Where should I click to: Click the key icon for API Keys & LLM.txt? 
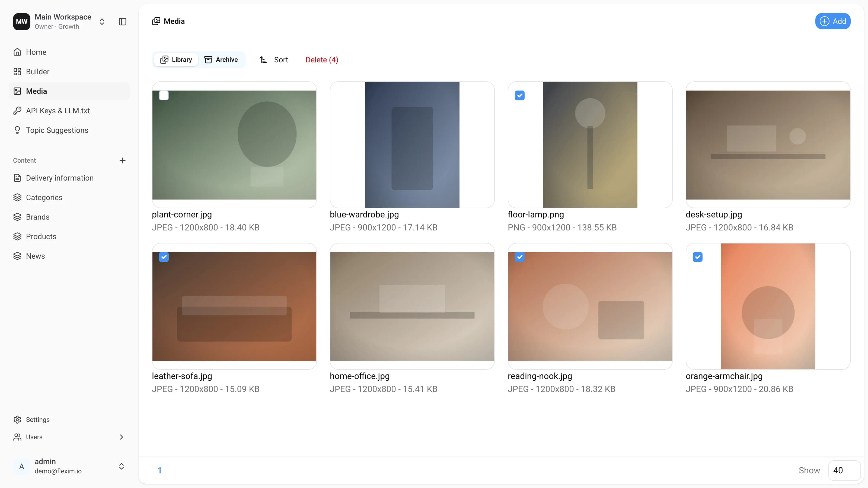coord(17,110)
